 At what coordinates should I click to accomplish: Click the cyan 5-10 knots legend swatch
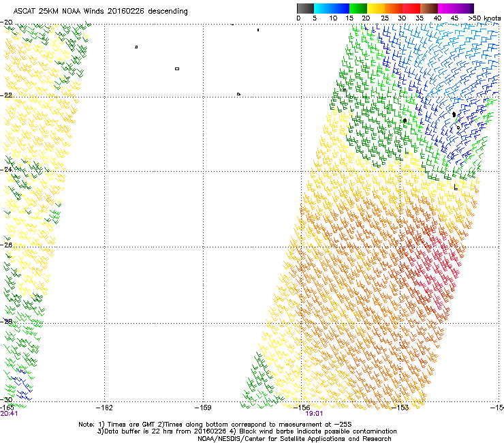pos(323,8)
